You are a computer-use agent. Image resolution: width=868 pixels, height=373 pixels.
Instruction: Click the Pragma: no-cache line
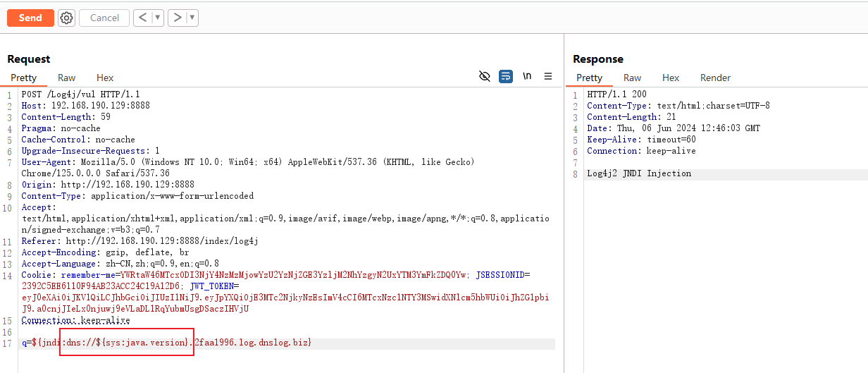pos(61,128)
